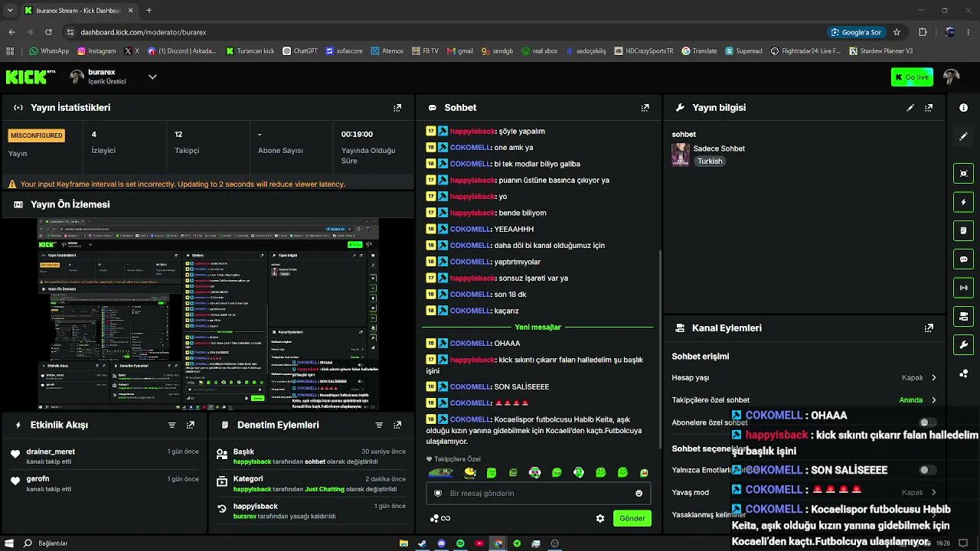Open the Stardew Planner V3 bookmark
The image size is (980, 551).
[x=881, y=51]
